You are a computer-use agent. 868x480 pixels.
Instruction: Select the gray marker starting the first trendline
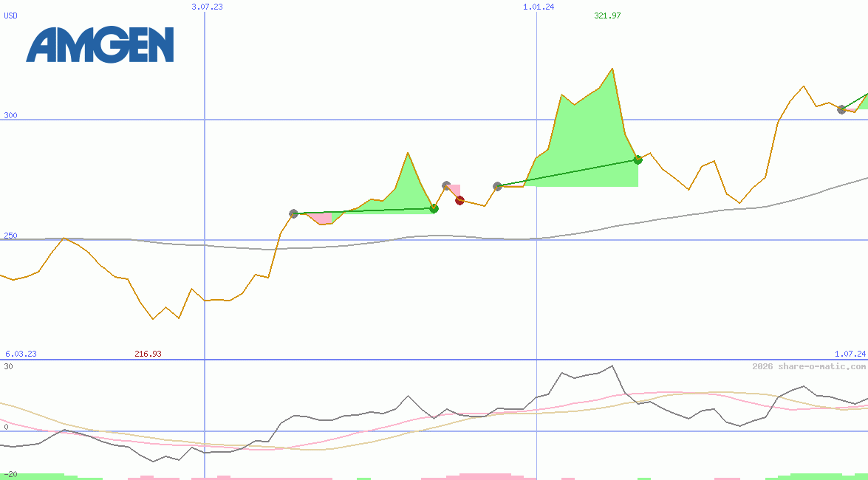coord(293,213)
